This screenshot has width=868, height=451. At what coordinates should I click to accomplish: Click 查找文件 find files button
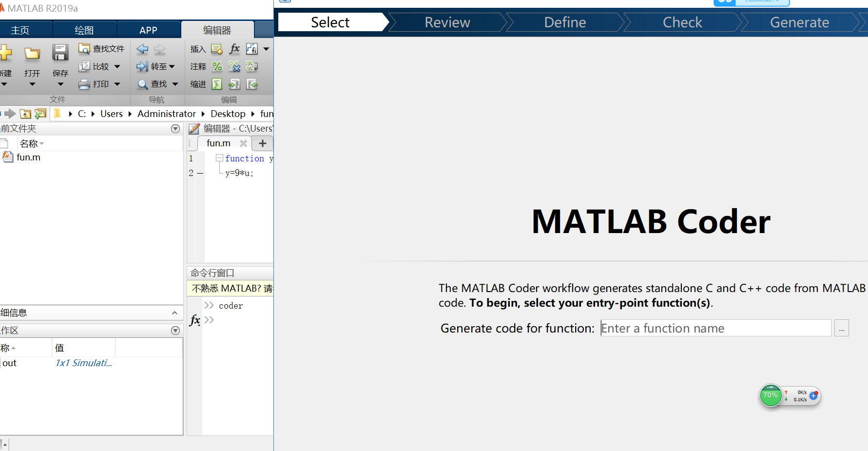(102, 49)
